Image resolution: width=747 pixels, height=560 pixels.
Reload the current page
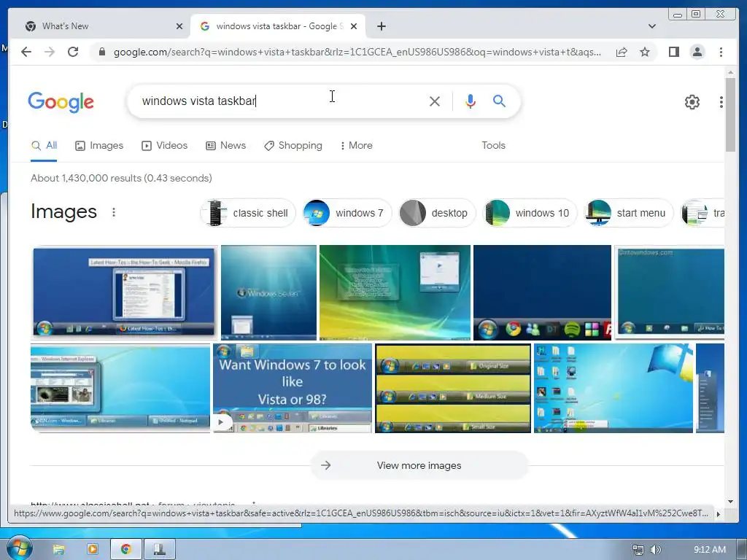[x=73, y=52]
